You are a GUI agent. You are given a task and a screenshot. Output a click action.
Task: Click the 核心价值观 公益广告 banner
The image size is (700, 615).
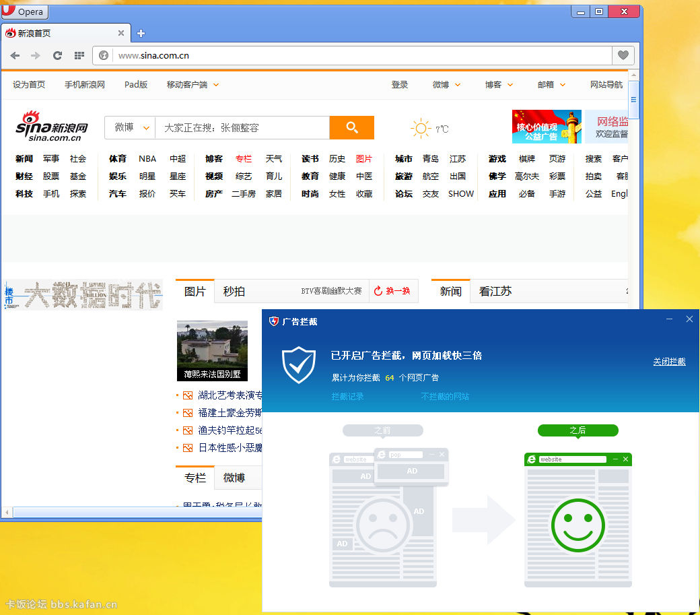tap(547, 127)
